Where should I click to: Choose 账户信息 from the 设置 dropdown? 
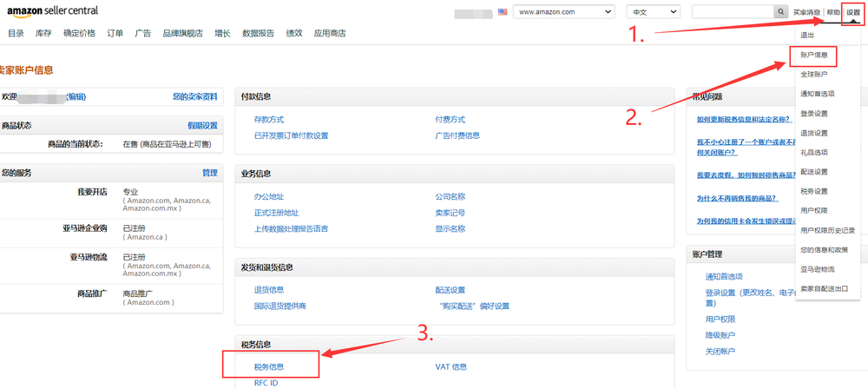pyautogui.click(x=814, y=56)
